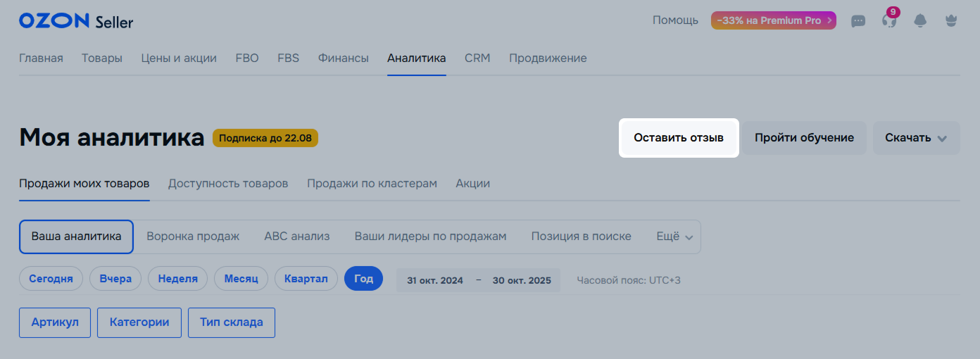Click the Пройти обучение button
Screen dimensions: 980x359
coord(804,138)
